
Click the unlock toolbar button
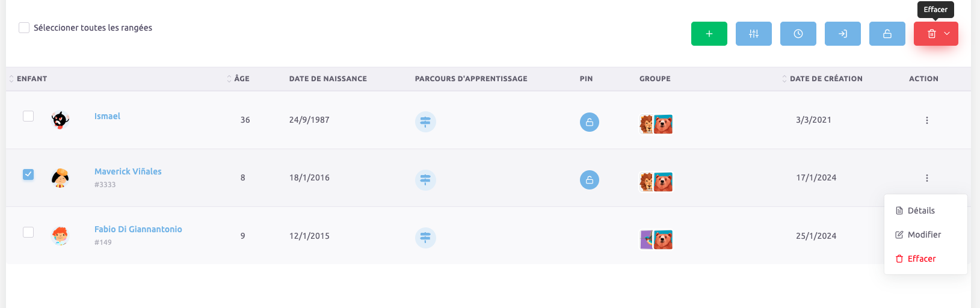click(887, 34)
